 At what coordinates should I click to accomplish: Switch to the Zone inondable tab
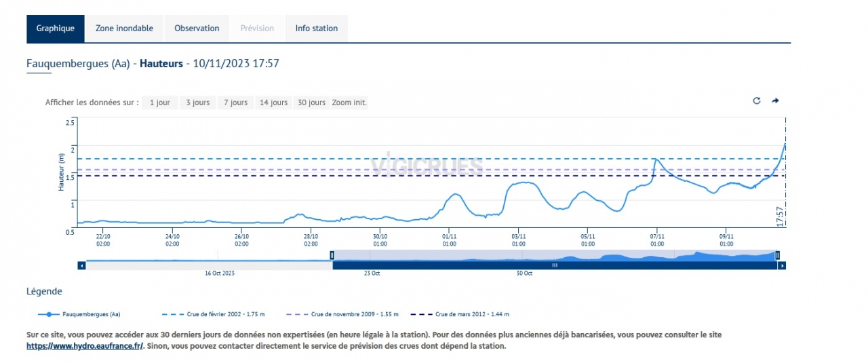coord(124,28)
